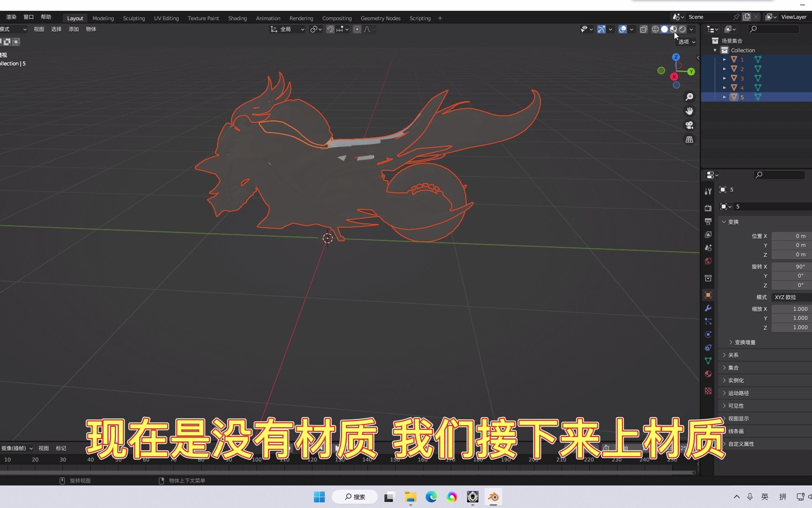Open Object Constraints tab icon
812x508 pixels.
(x=708, y=348)
